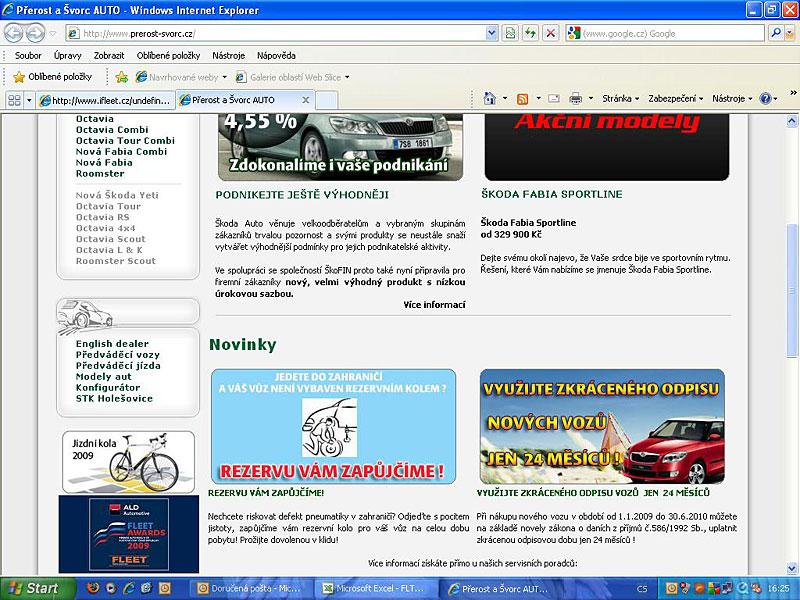Open the Zobrazit menu
This screenshot has width=800, height=600.
pos(109,56)
